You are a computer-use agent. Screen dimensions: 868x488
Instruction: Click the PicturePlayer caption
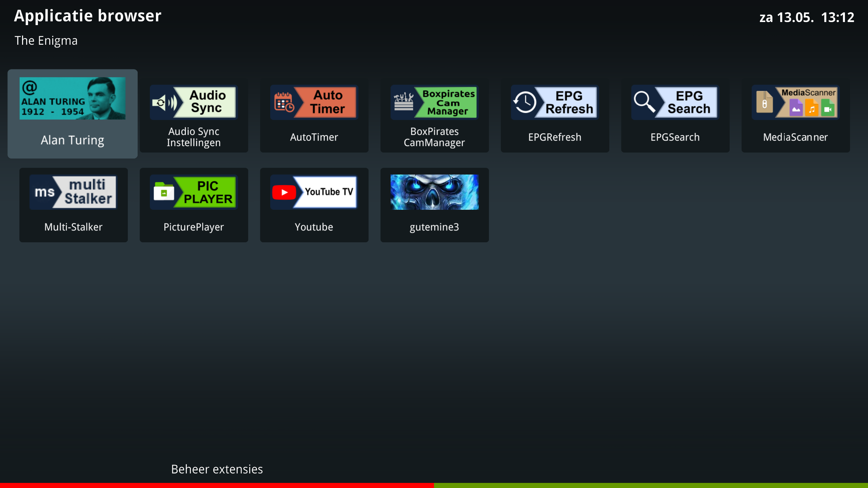pyautogui.click(x=194, y=227)
